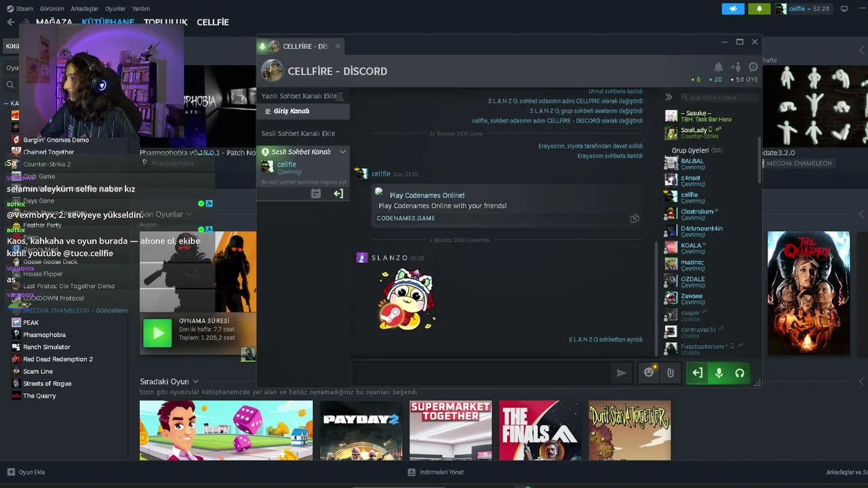868x488 pixels.
Task: Open group notification settings bell icon
Action: click(x=718, y=67)
